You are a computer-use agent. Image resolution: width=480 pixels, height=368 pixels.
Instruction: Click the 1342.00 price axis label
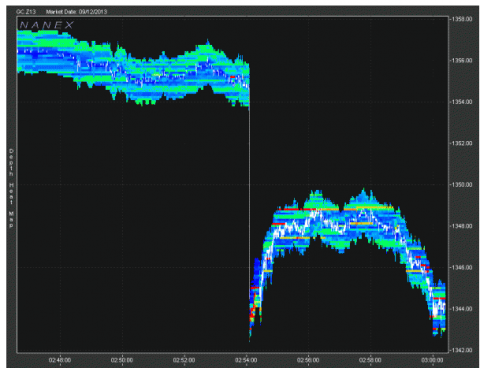coord(462,350)
